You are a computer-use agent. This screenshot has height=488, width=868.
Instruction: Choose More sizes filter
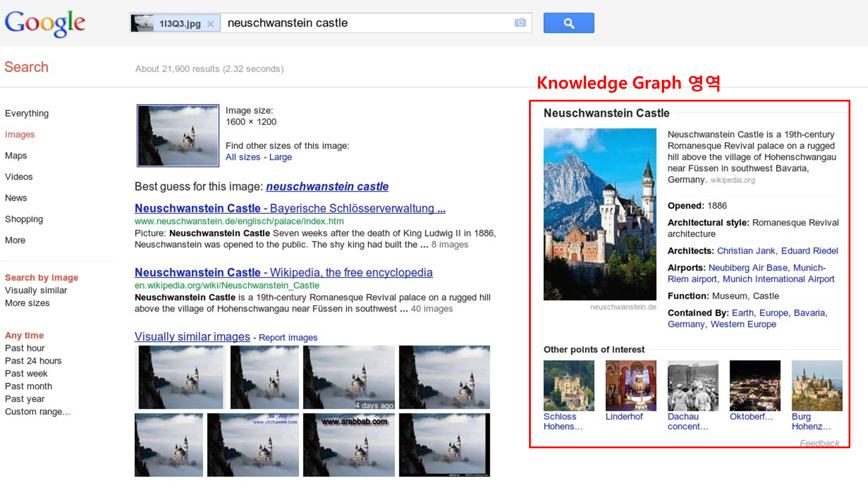[27, 303]
